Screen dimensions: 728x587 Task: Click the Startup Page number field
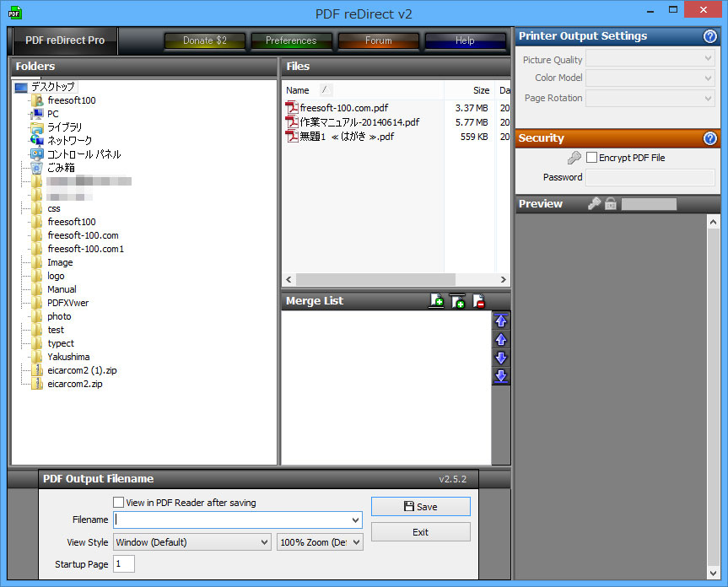[x=124, y=564]
